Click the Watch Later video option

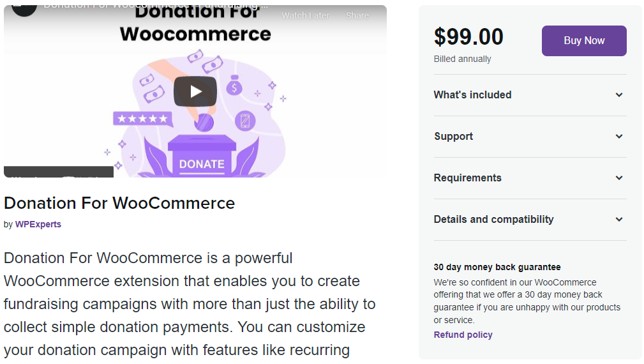[305, 15]
